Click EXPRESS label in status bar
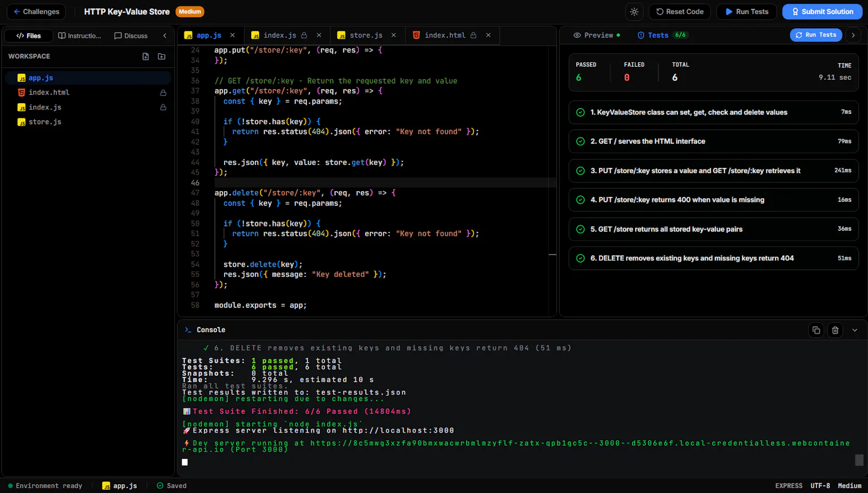 [x=789, y=486]
